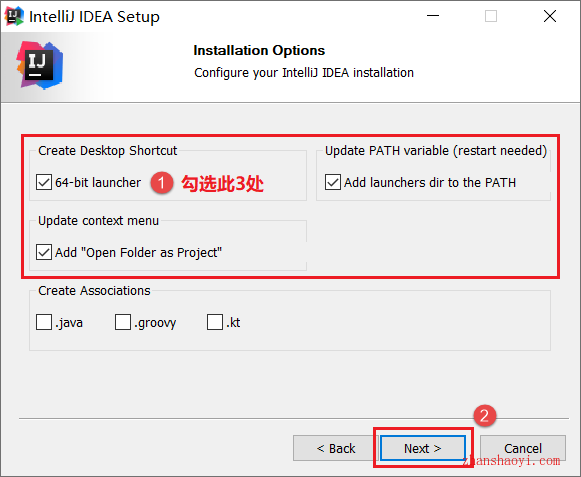The height and width of the screenshot is (477, 581).
Task: Enable the .java file association
Action: pos(44,322)
